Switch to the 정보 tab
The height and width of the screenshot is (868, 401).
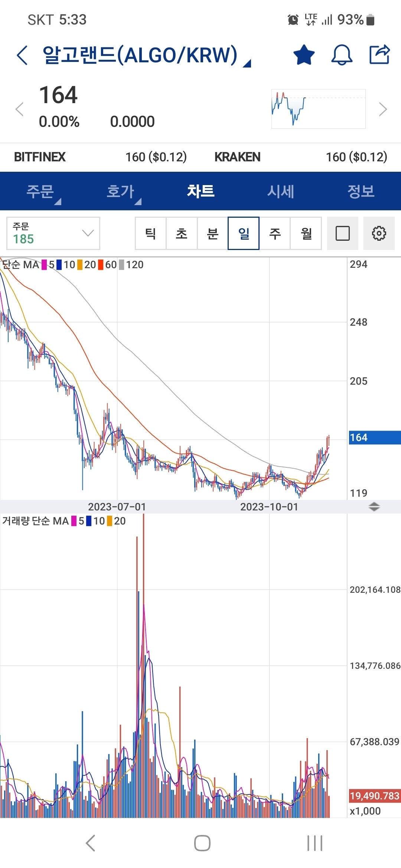click(361, 191)
